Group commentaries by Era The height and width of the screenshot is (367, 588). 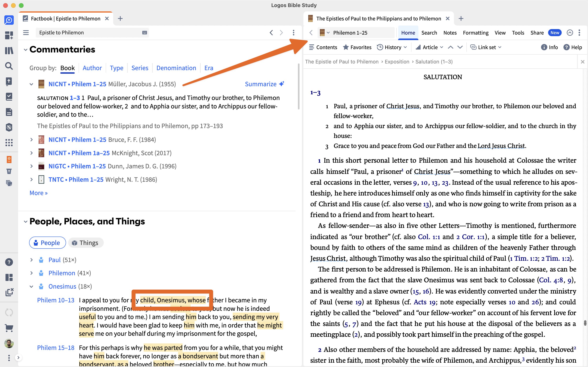click(x=209, y=68)
